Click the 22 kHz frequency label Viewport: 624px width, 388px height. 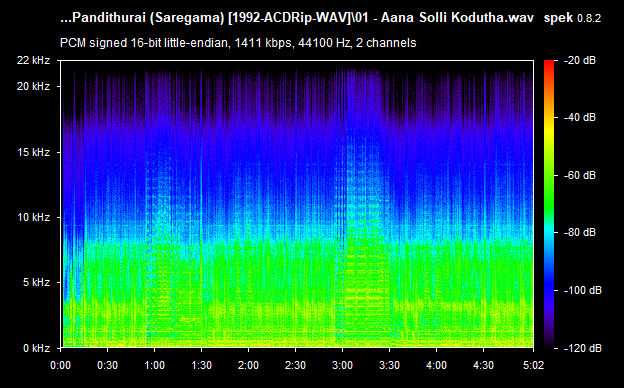point(33,60)
